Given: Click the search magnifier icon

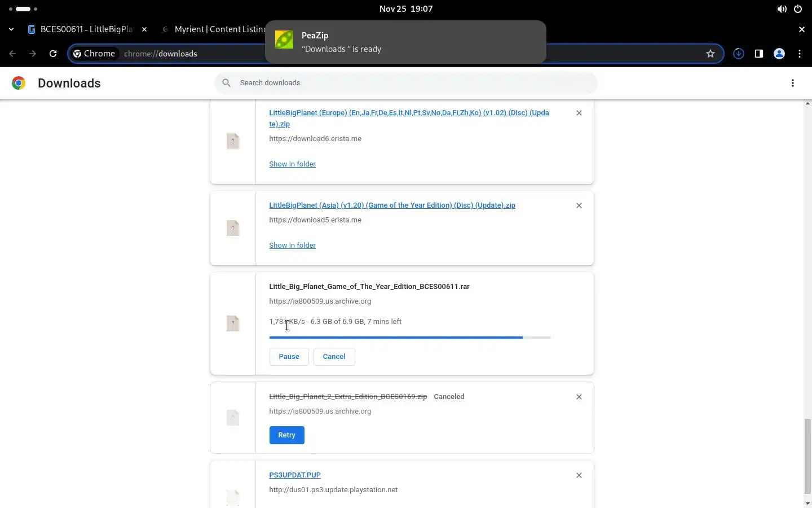Looking at the screenshot, I should coord(227,83).
